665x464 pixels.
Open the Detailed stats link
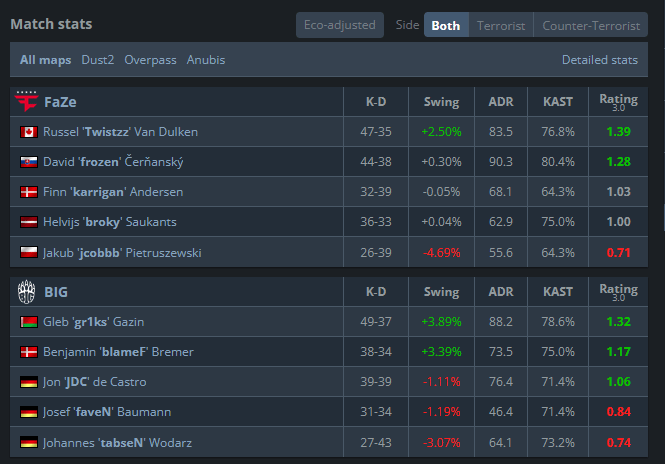tap(600, 60)
